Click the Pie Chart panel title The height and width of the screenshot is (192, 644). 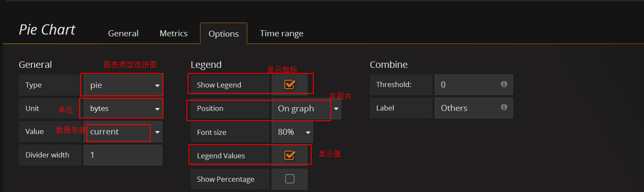click(47, 30)
